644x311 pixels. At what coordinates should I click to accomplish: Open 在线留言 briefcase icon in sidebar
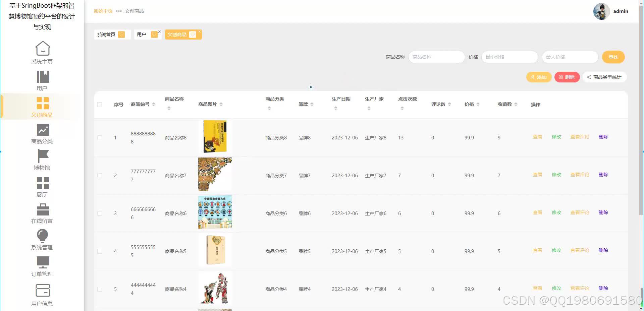coord(43,209)
